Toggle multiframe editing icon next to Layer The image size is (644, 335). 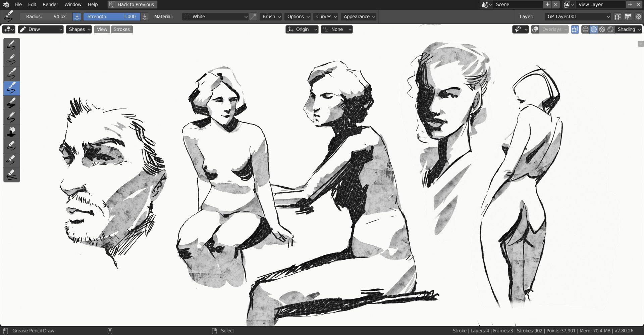pyautogui.click(x=618, y=16)
